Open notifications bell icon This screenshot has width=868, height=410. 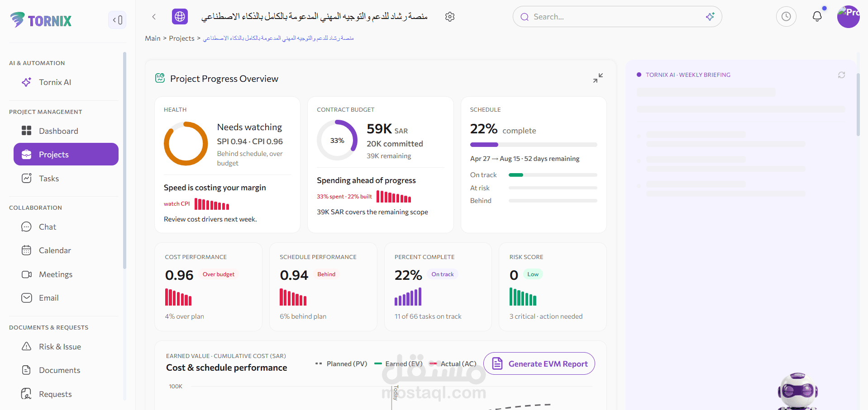pyautogui.click(x=817, y=17)
